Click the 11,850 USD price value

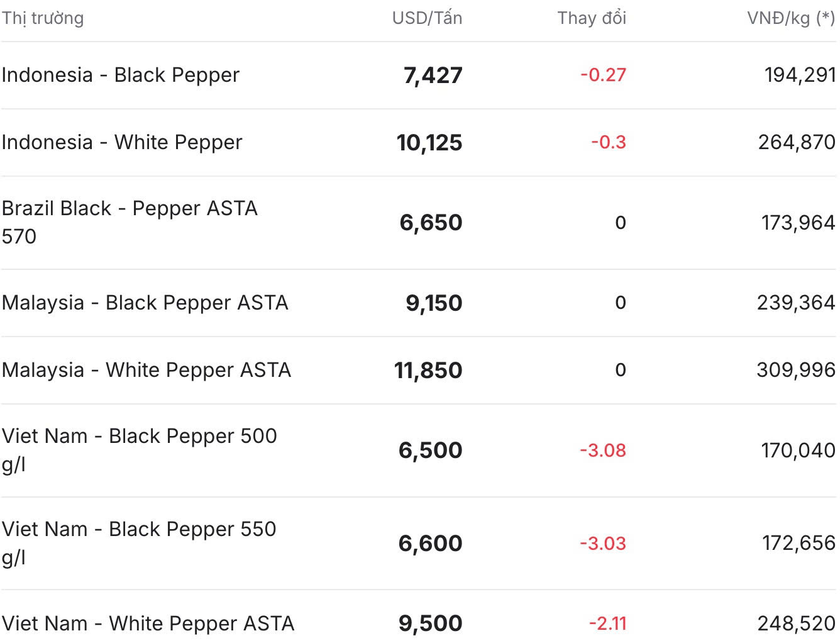[x=428, y=371]
